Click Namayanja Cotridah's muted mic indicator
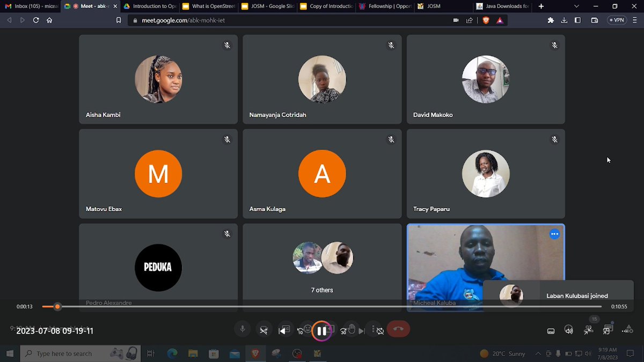644x362 pixels. [x=391, y=46]
